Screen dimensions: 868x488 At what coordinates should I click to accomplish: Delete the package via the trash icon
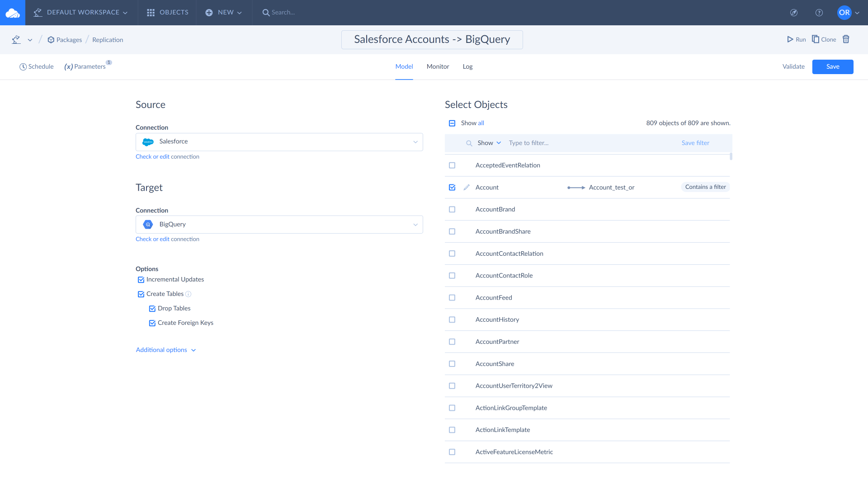click(846, 39)
